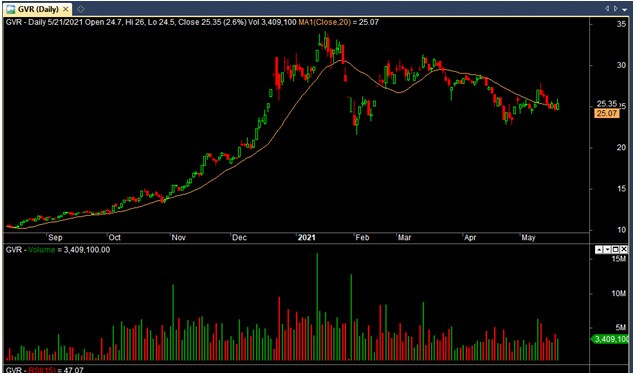Click the MA1(Close,20) indicator label
Screen dimensions: 636x373
325,22
